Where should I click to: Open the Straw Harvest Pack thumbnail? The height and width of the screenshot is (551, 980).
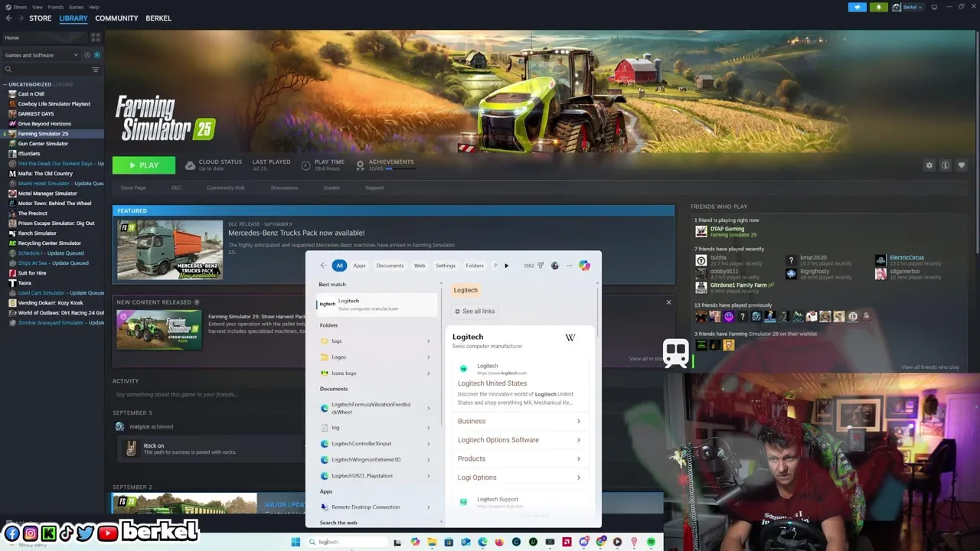159,331
